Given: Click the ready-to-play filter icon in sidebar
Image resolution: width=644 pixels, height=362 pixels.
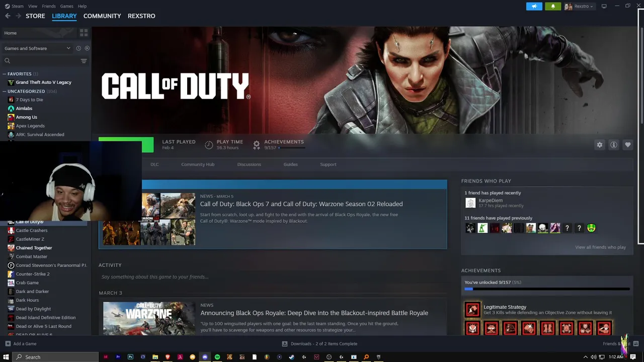Looking at the screenshot, I should pyautogui.click(x=87, y=48).
